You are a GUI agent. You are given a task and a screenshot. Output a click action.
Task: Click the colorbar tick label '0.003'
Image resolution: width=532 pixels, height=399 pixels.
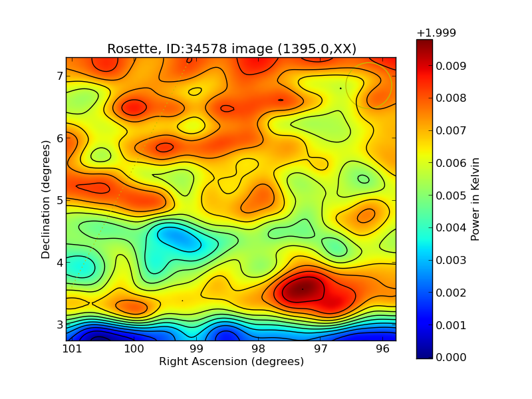[451, 260]
